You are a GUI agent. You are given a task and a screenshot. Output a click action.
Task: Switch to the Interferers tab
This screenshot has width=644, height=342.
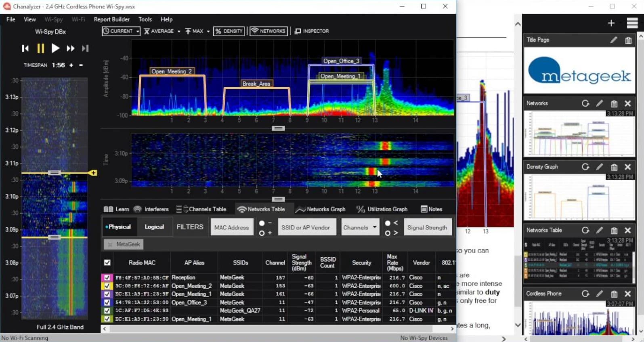(151, 209)
